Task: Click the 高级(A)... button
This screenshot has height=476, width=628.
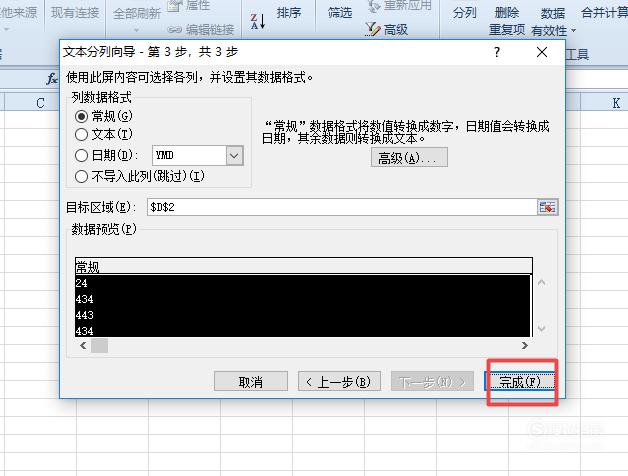Action: (x=409, y=157)
